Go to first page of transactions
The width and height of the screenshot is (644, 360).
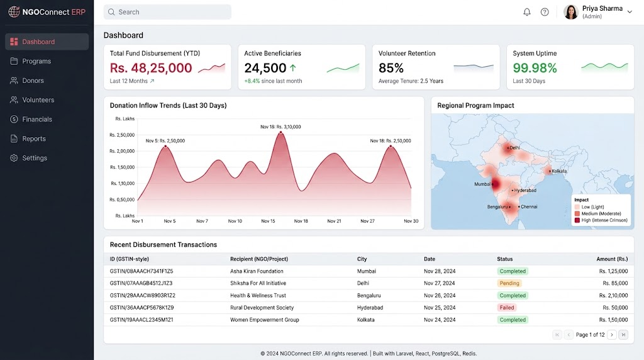pos(557,335)
